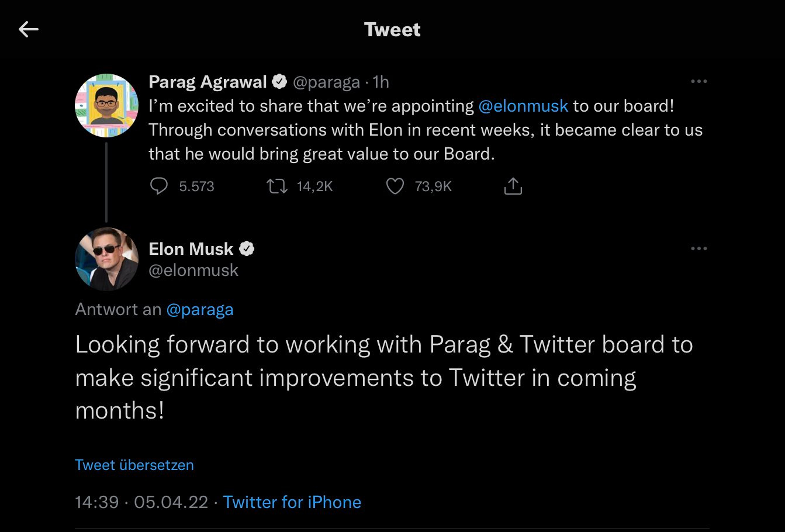Screen dimensions: 785x532
Task: Go back using the back arrow
Action: click(x=29, y=29)
